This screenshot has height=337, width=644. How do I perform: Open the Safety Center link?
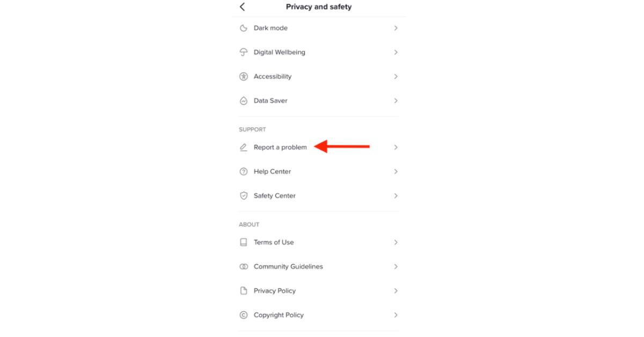pos(274,195)
